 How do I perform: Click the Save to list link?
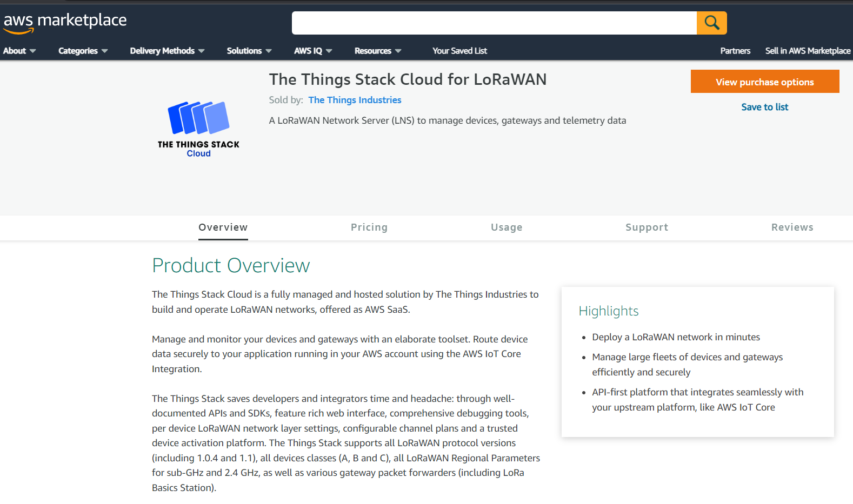pyautogui.click(x=764, y=107)
